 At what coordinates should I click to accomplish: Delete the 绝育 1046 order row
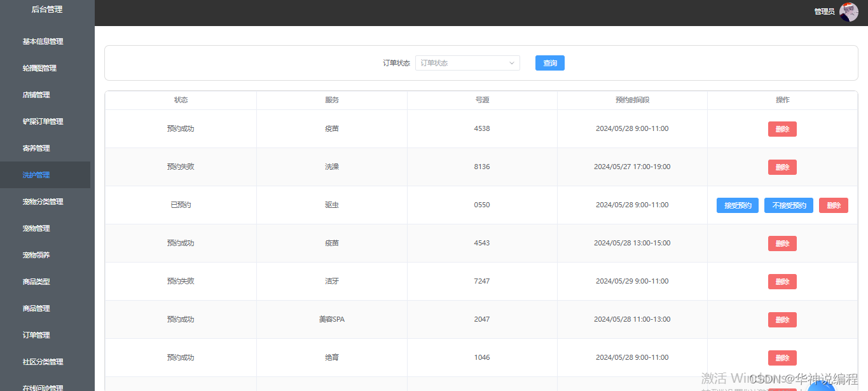[782, 358]
